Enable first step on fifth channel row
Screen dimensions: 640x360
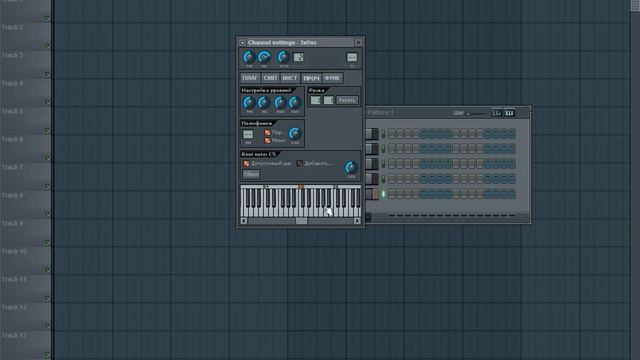391,194
